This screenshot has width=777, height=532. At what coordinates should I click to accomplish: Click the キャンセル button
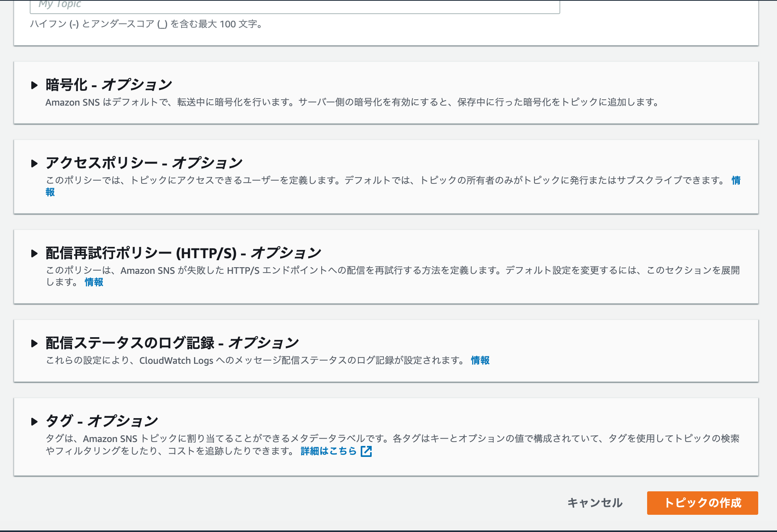pos(595,503)
